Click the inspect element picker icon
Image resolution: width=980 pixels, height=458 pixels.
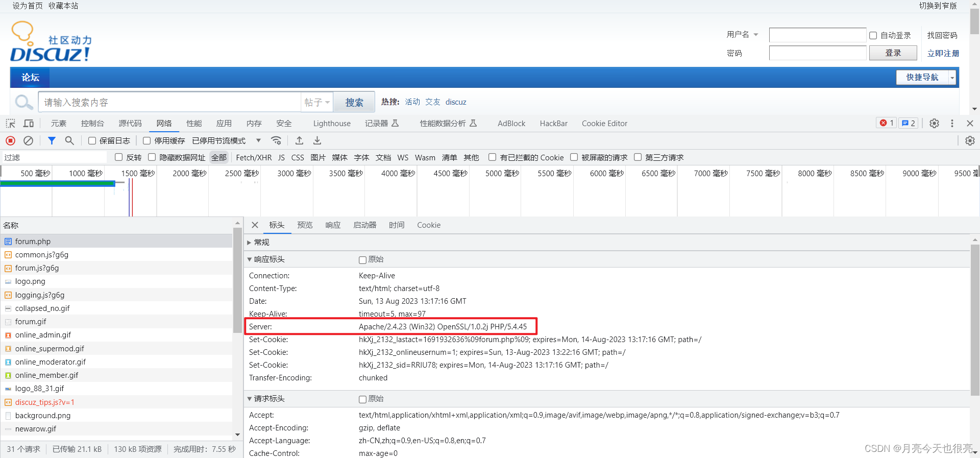coord(10,124)
